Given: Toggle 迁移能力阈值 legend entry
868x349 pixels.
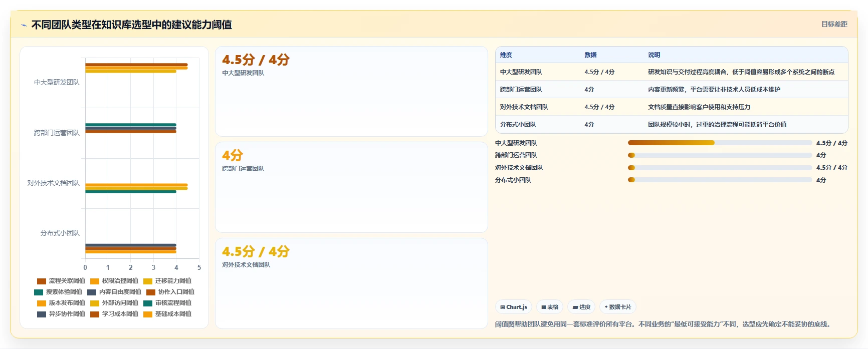Looking at the screenshot, I should [x=167, y=281].
